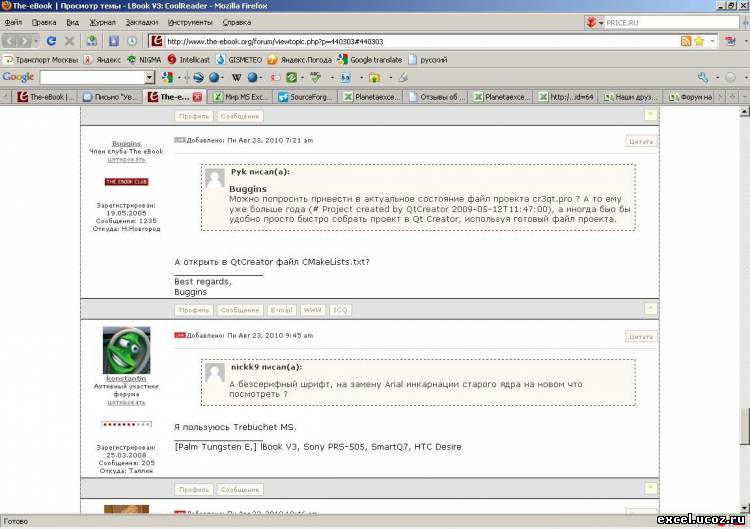750x529 pixels.
Task: Click E-mail button under Buggins post
Action: click(281, 310)
